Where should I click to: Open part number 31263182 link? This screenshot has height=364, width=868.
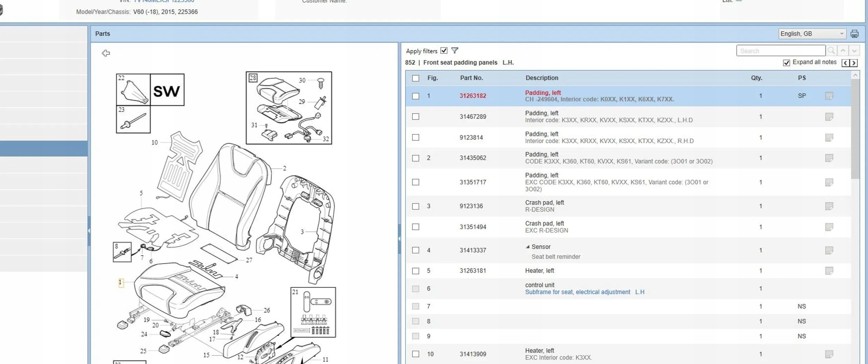pyautogui.click(x=473, y=96)
